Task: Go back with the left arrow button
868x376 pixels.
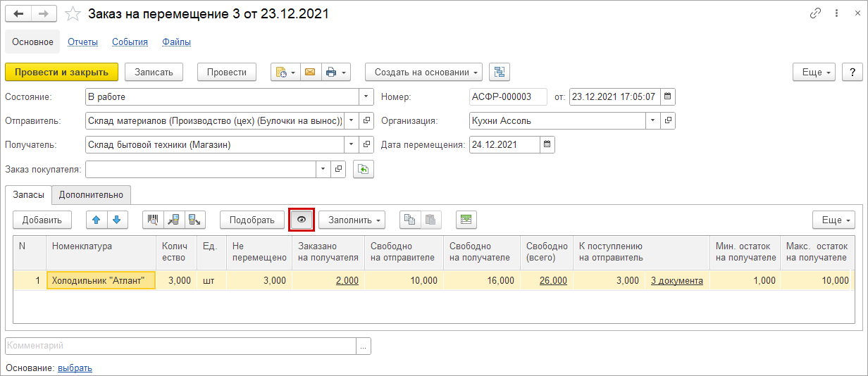Action: coord(18,13)
